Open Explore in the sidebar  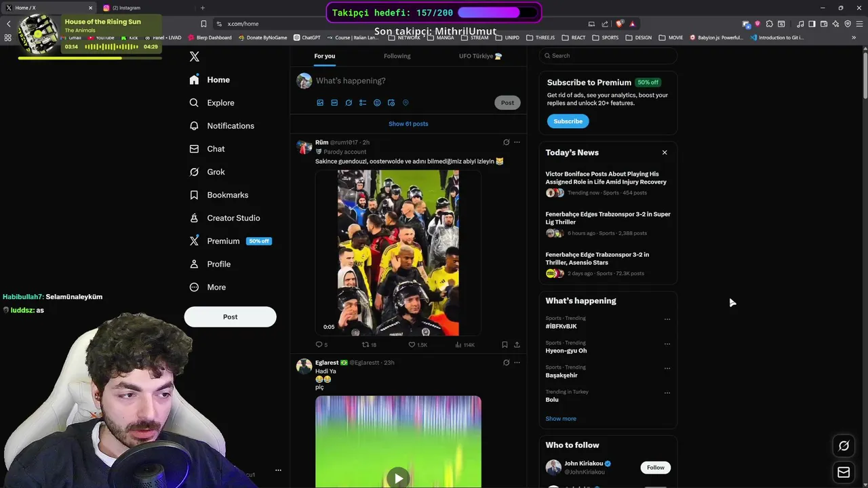tap(212, 103)
